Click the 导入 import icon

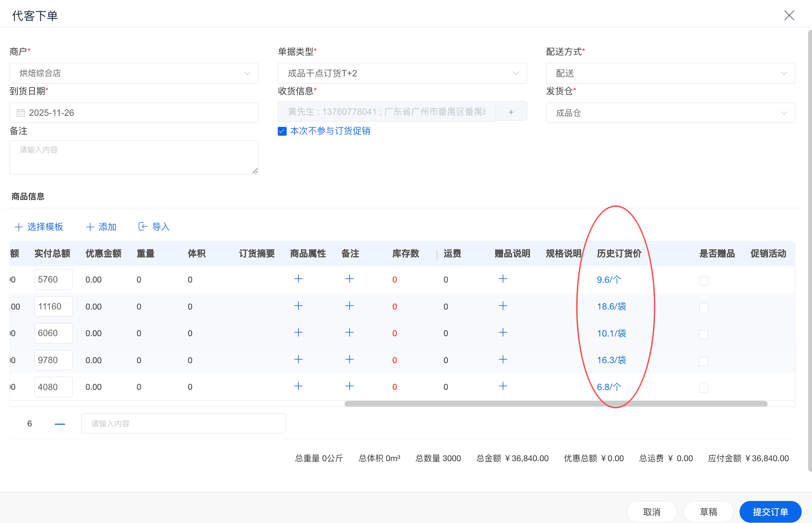(x=143, y=227)
